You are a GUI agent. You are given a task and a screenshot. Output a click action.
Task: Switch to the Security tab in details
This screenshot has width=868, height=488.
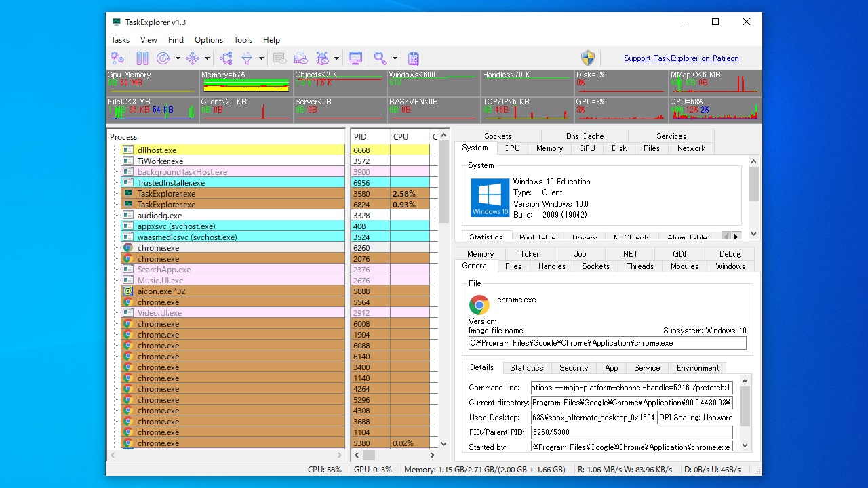point(574,368)
